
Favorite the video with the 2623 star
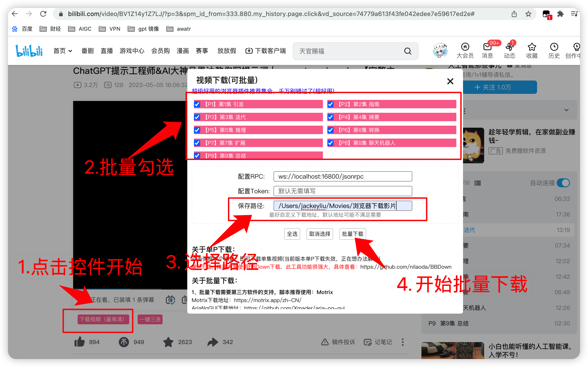pos(168,342)
